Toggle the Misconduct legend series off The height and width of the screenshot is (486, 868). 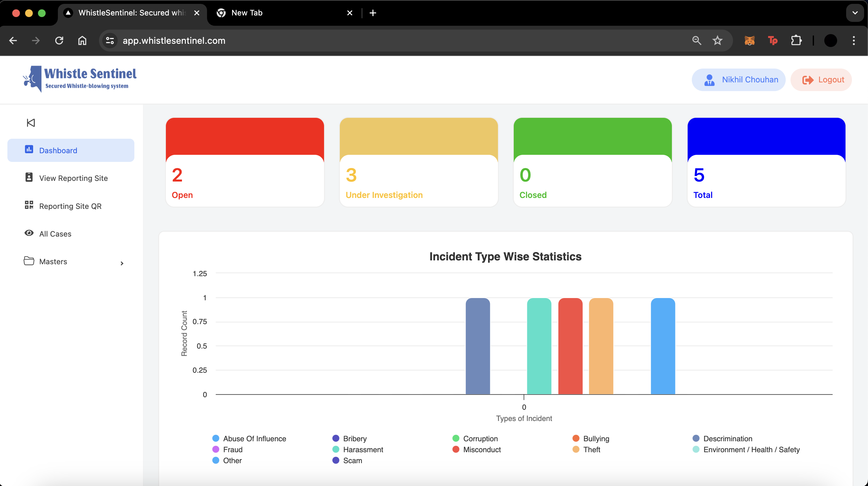[x=482, y=450]
